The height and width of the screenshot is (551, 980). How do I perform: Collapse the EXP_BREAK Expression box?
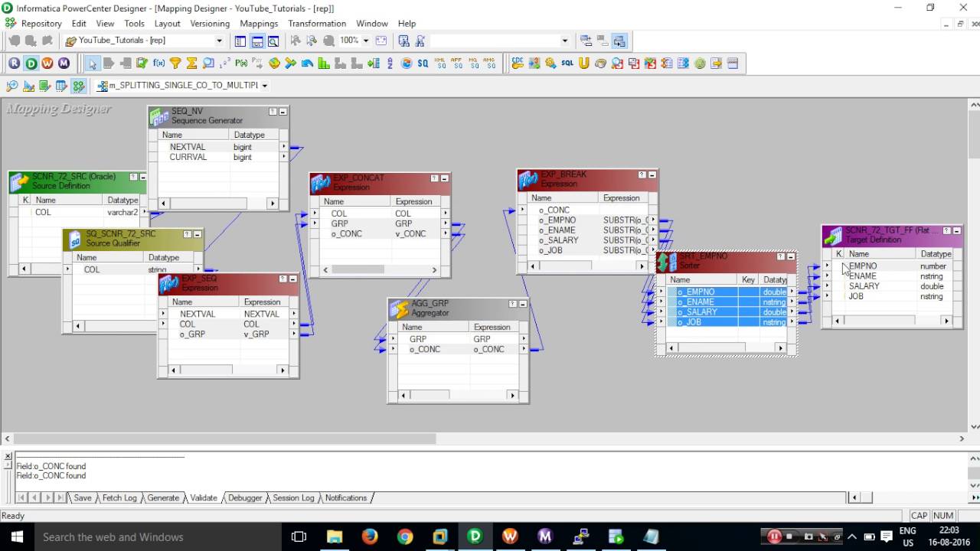pos(652,174)
